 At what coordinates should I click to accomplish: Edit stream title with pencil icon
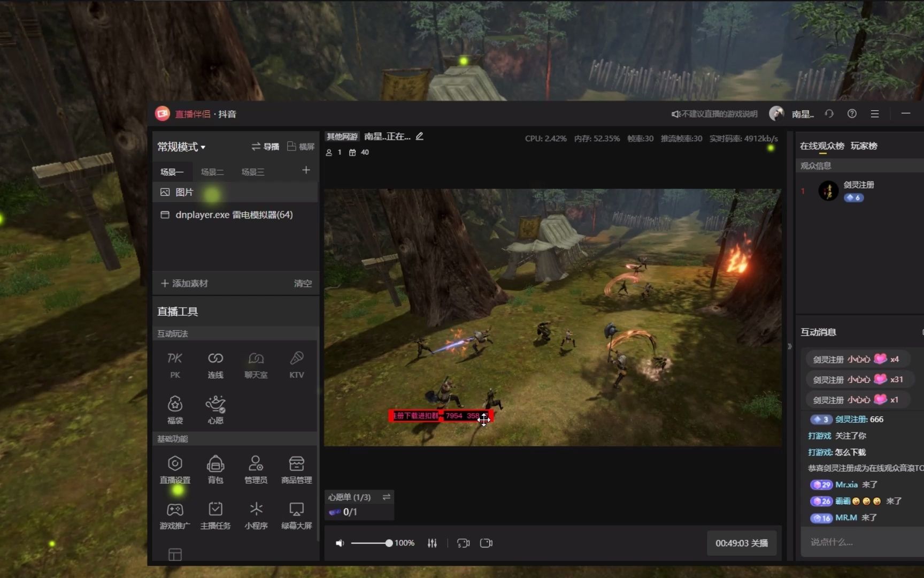[x=420, y=136]
